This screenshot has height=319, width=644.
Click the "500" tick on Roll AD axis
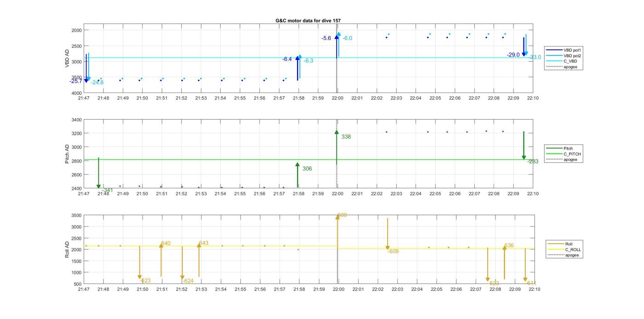(x=78, y=284)
